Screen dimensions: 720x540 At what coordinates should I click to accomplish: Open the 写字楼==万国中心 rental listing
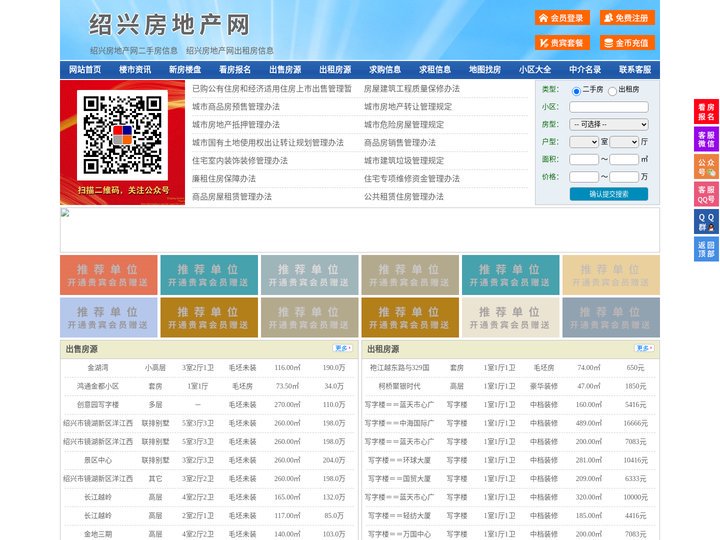399,534
